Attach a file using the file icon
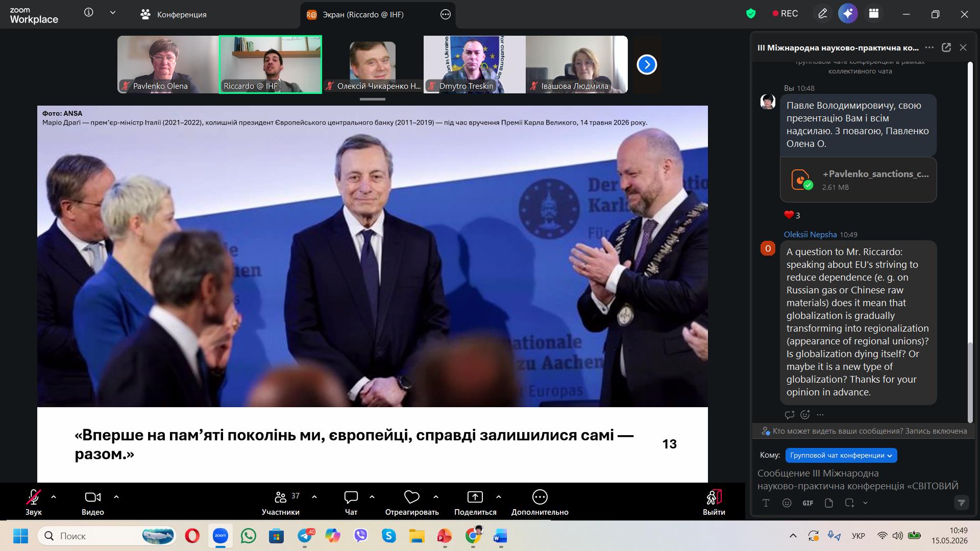Screen dimensions: 980x551 click(x=828, y=503)
